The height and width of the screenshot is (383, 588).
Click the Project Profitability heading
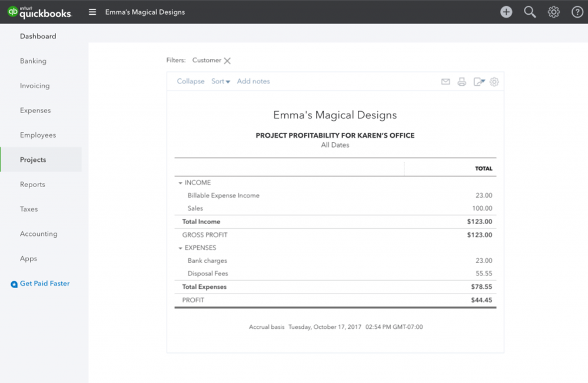click(335, 136)
